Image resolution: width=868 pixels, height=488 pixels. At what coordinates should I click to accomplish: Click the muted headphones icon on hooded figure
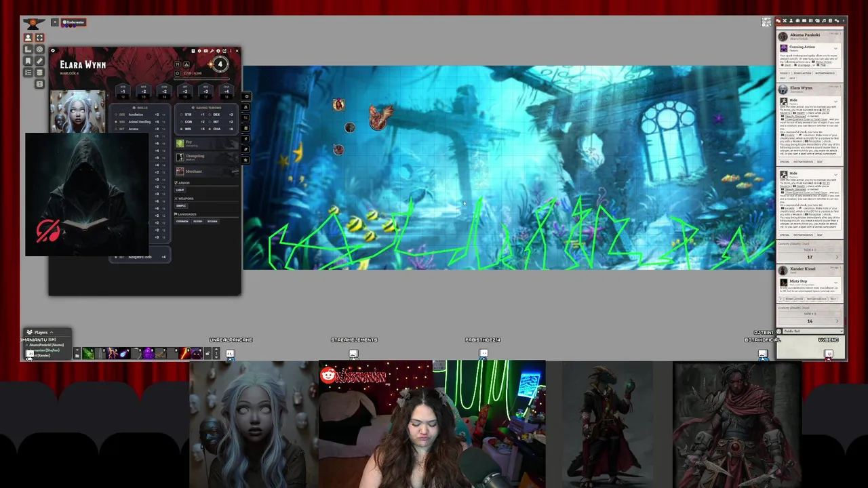tap(47, 231)
